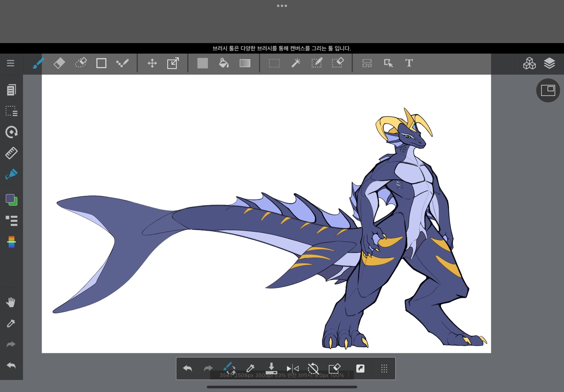Screen dimensions: 564x392
Task: Tap the iPadOS multitasking three-dot handle
Action: [282, 6]
